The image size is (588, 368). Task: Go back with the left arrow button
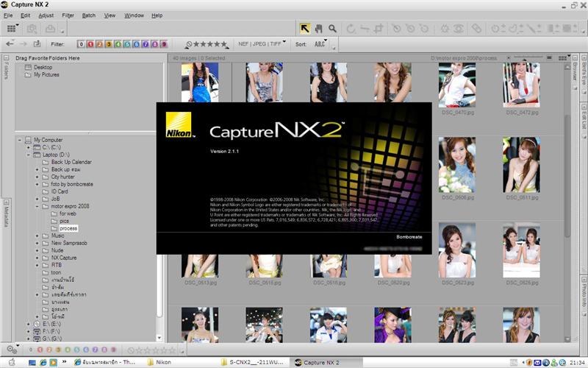[x=10, y=43]
